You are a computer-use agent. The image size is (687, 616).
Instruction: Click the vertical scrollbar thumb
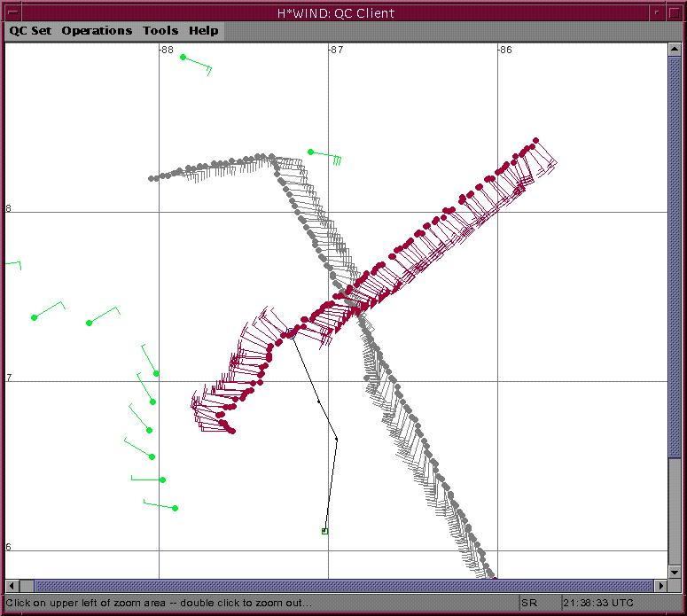(x=674, y=257)
